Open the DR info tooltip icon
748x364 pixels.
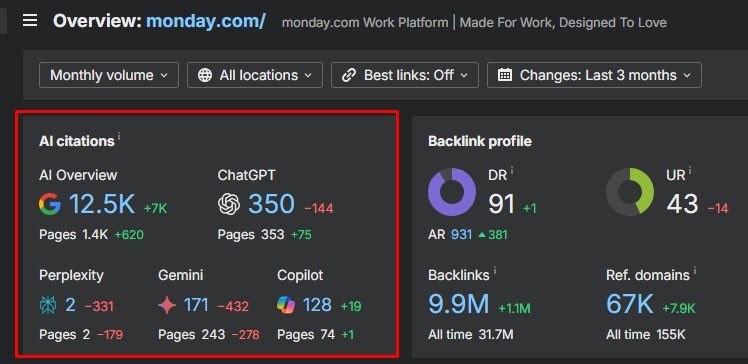[512, 171]
